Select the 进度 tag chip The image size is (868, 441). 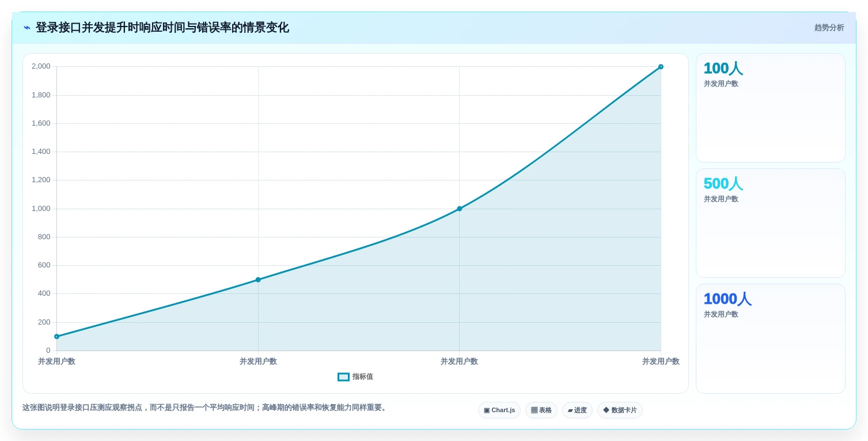pyautogui.click(x=577, y=410)
